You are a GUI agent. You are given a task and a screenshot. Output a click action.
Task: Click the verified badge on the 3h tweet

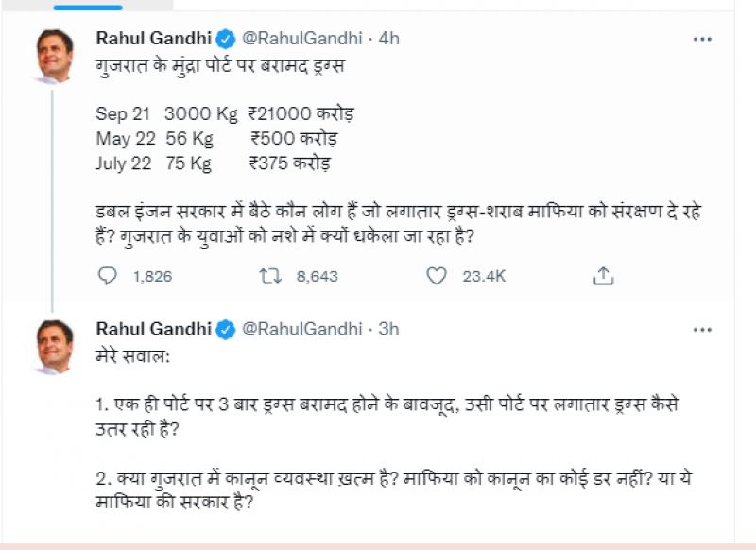coord(225,329)
